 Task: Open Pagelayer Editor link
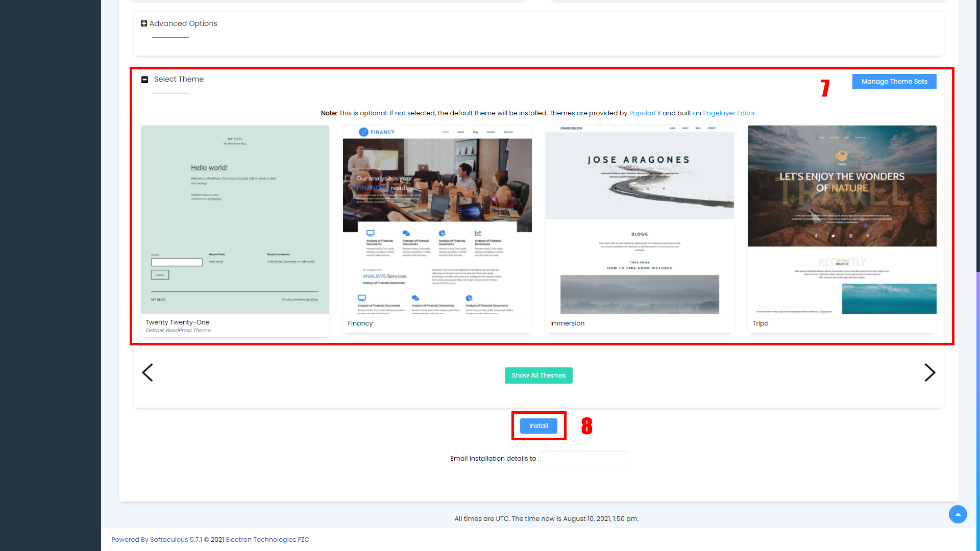728,113
